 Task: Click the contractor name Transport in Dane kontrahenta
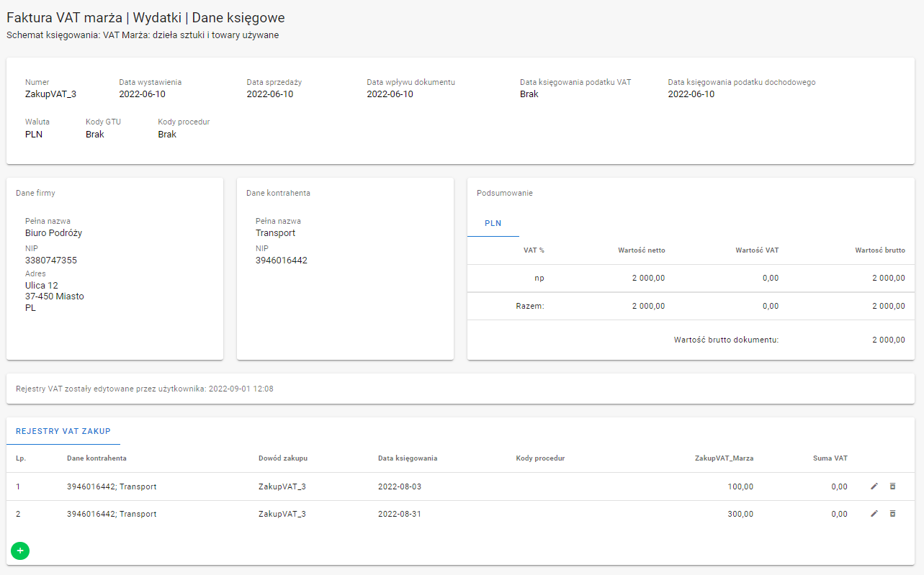[x=275, y=233]
